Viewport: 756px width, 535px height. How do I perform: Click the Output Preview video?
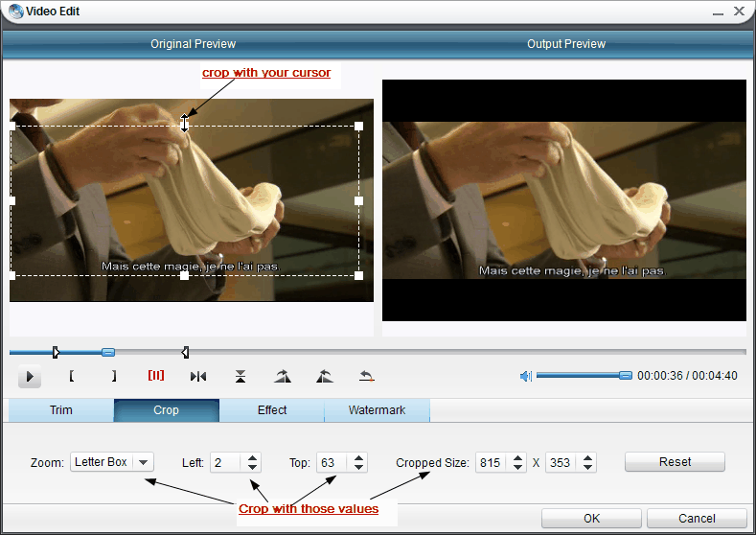click(564, 200)
